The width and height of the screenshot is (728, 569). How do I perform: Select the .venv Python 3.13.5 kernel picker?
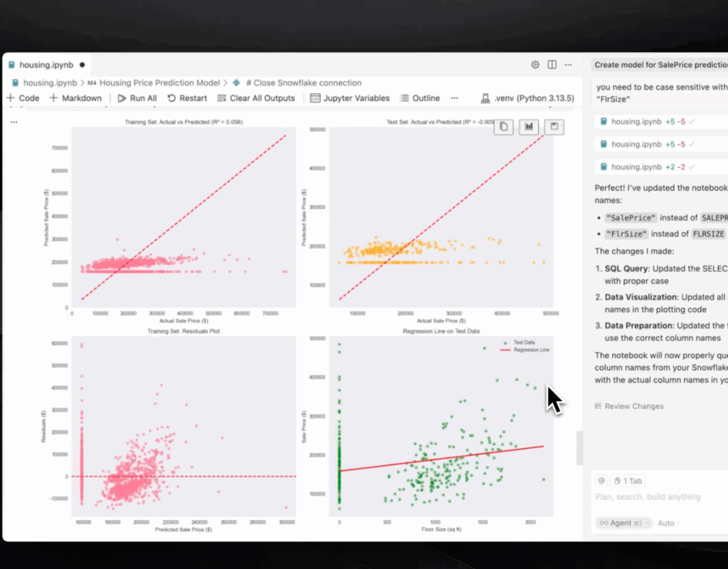(527, 98)
